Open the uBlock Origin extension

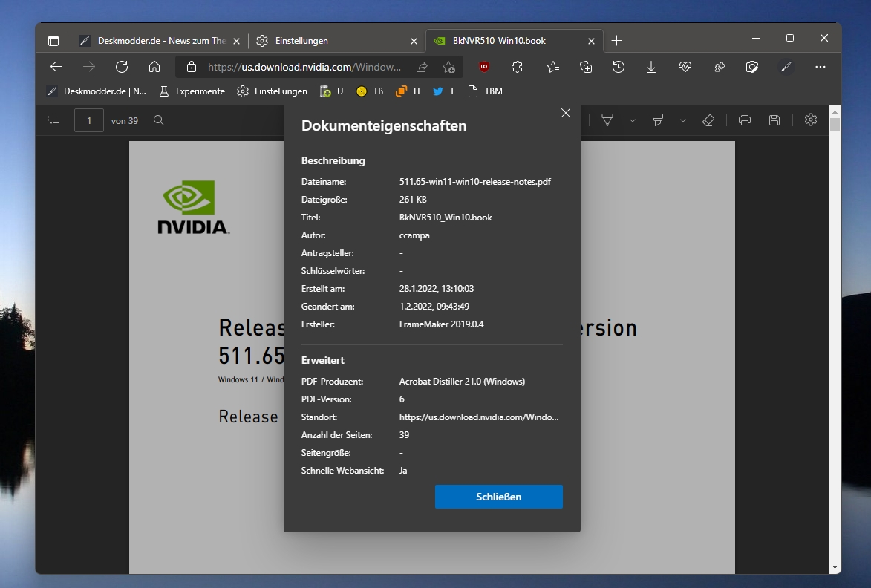(x=484, y=67)
